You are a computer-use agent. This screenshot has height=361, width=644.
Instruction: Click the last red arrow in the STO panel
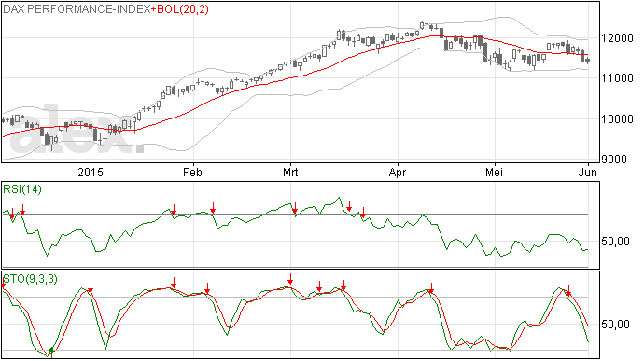click(568, 290)
